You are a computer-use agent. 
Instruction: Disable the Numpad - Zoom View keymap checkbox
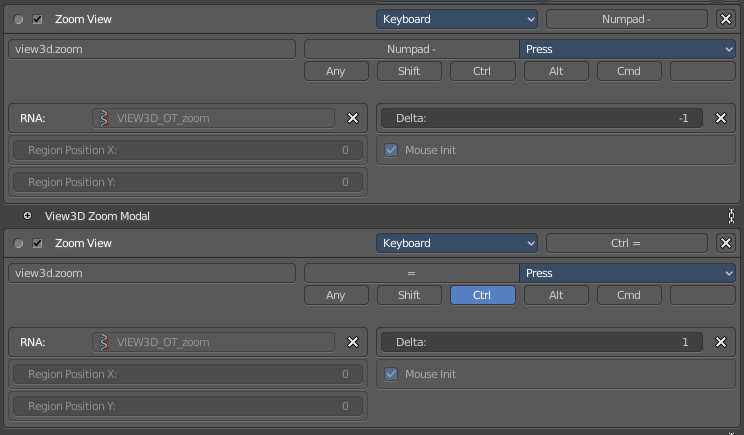coord(37,19)
